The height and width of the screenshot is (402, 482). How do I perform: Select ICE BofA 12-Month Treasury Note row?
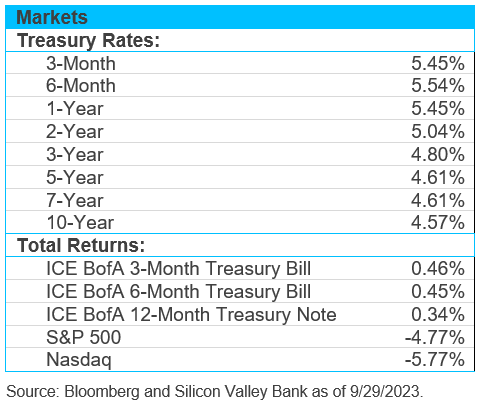click(x=240, y=314)
